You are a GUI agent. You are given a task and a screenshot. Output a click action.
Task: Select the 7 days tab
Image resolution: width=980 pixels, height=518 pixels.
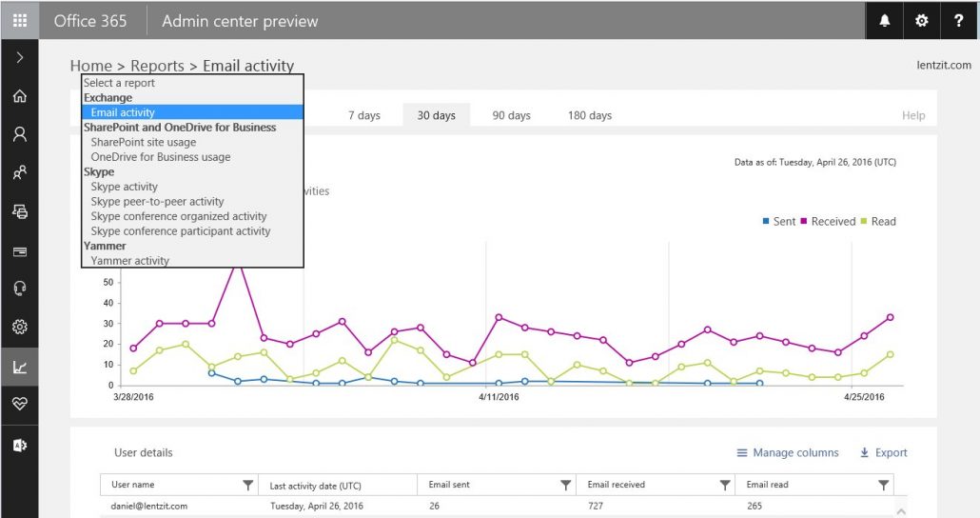coord(363,115)
